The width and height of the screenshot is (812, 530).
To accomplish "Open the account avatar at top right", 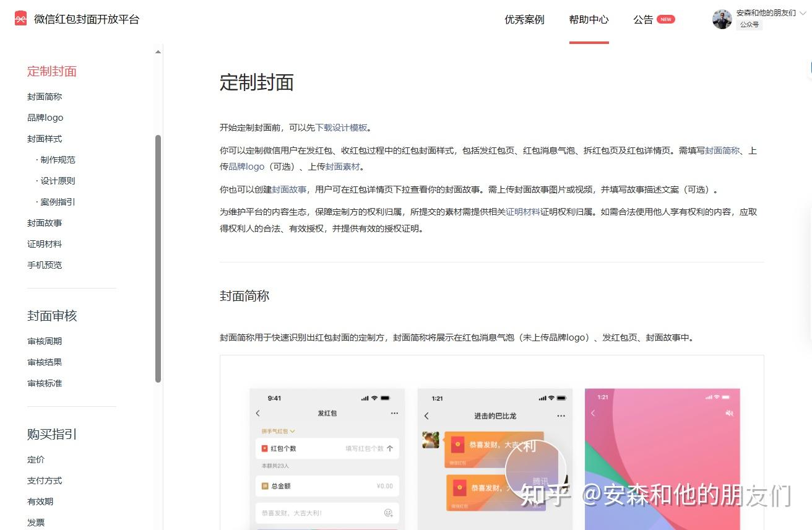I will (x=722, y=19).
